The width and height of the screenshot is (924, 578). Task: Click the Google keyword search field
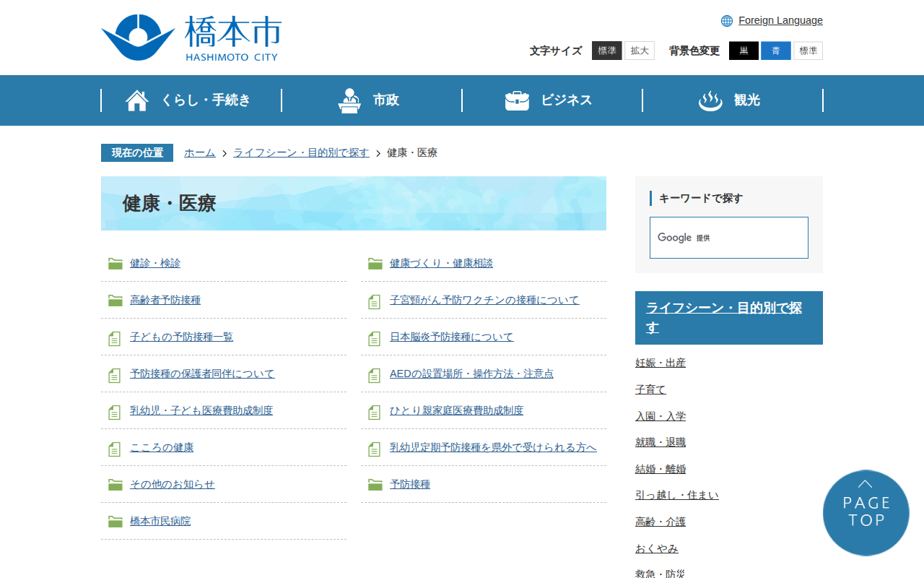pyautogui.click(x=728, y=238)
